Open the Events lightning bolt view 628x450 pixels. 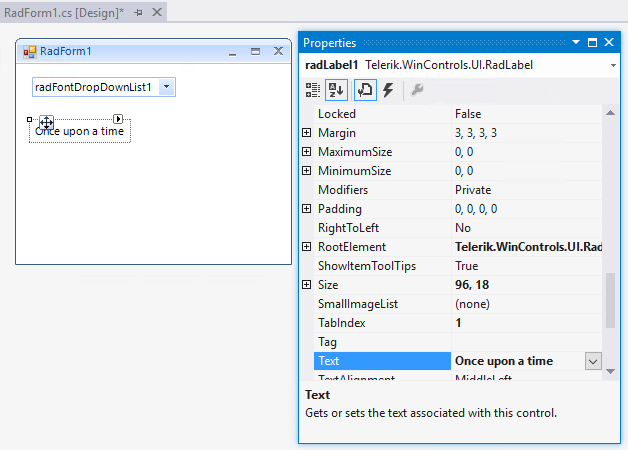click(388, 90)
